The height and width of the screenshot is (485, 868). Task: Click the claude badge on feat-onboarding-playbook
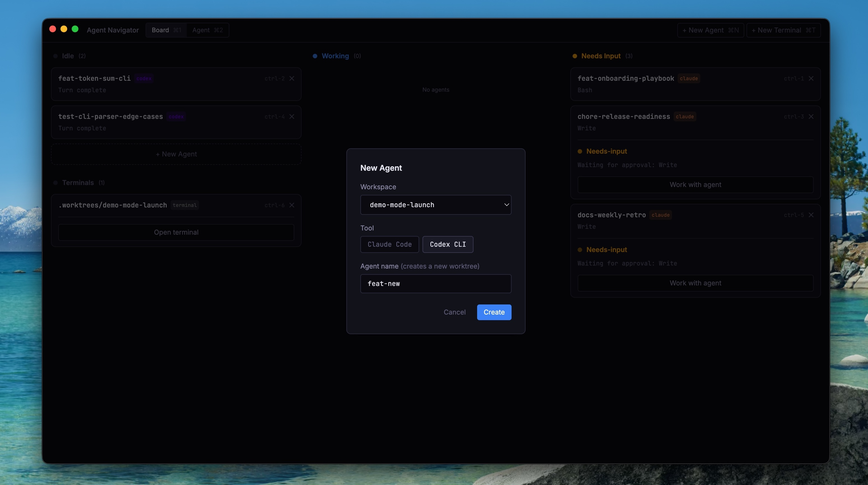(x=689, y=78)
